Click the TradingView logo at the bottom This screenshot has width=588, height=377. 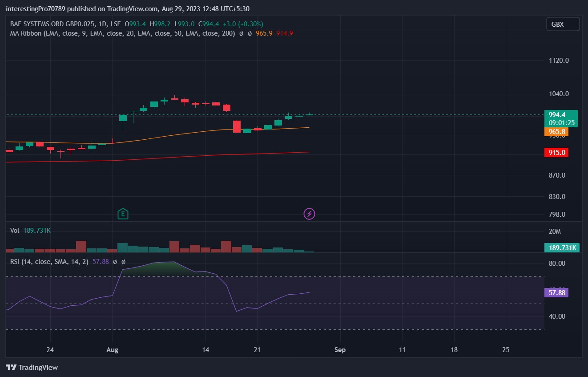pyautogui.click(x=32, y=368)
